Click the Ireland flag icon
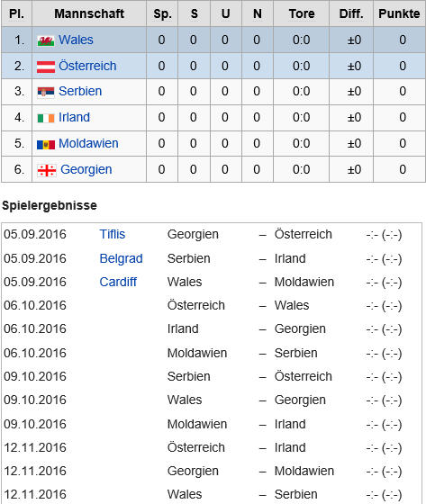Screen dimensions: 426x504 [x=46, y=118]
